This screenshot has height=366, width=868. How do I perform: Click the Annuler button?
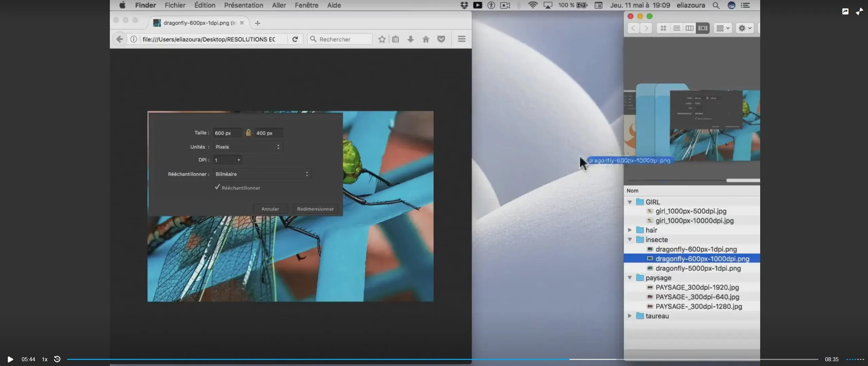[x=270, y=209]
